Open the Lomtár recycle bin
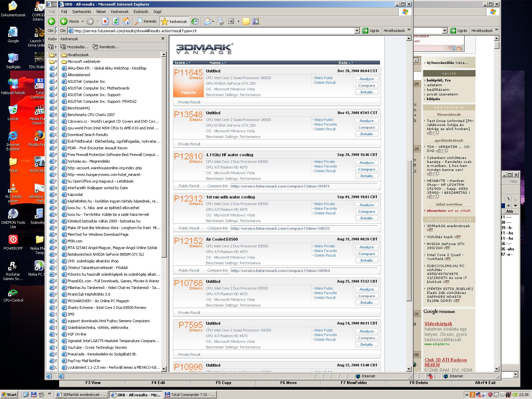Screen dimensions: 532x399 (x=13, y=113)
